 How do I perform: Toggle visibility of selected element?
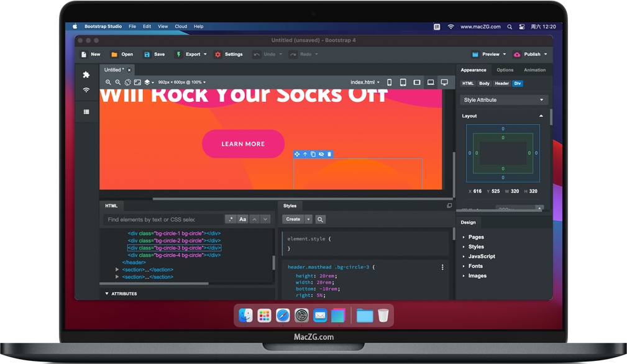[x=321, y=154]
